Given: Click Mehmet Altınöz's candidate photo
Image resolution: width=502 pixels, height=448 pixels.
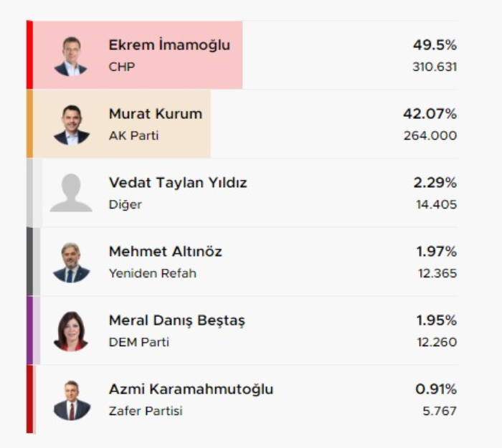Looking at the screenshot, I should (71, 262).
